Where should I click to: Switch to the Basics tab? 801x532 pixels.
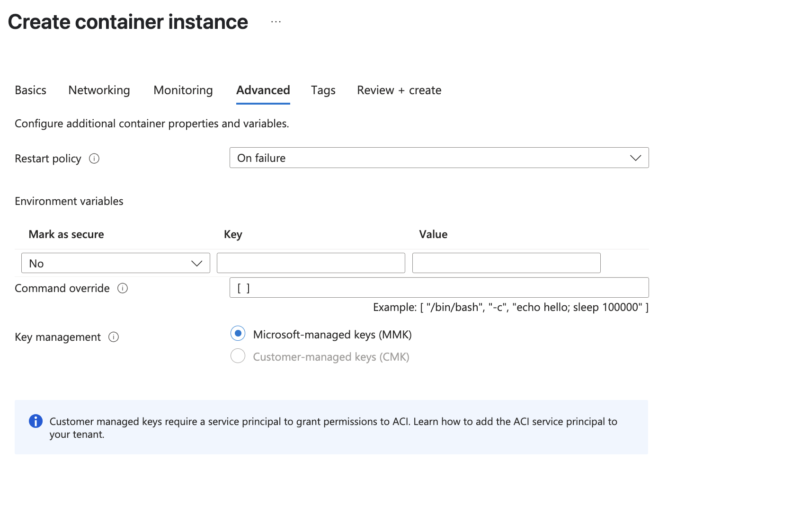[31, 90]
